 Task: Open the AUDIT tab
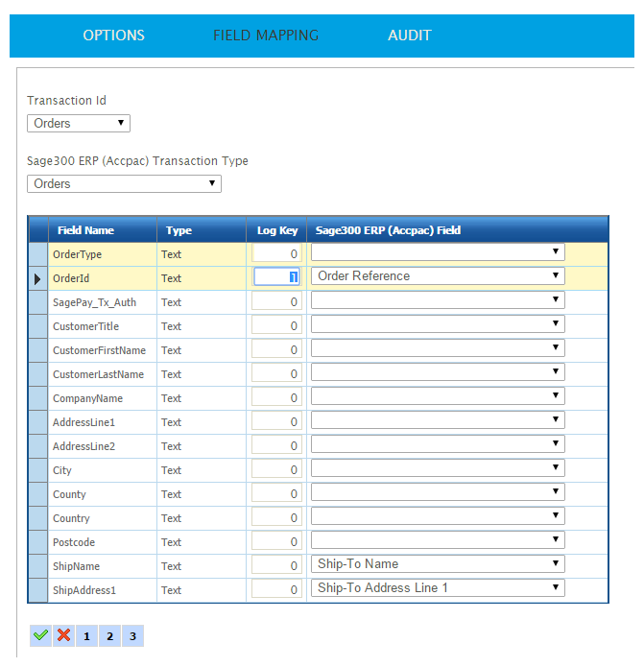click(x=409, y=36)
